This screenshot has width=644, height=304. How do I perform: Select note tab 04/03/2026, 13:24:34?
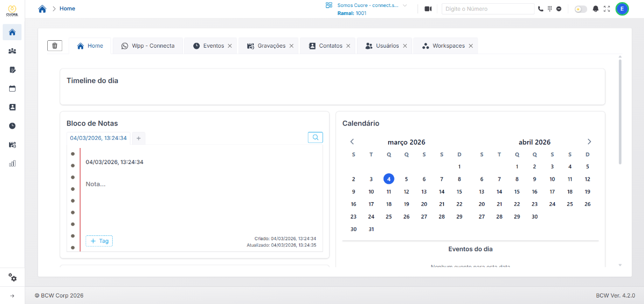click(98, 138)
